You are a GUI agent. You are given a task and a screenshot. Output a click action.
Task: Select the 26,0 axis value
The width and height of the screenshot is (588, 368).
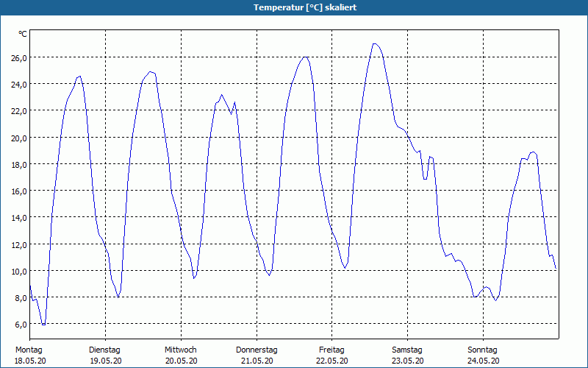[19, 58]
